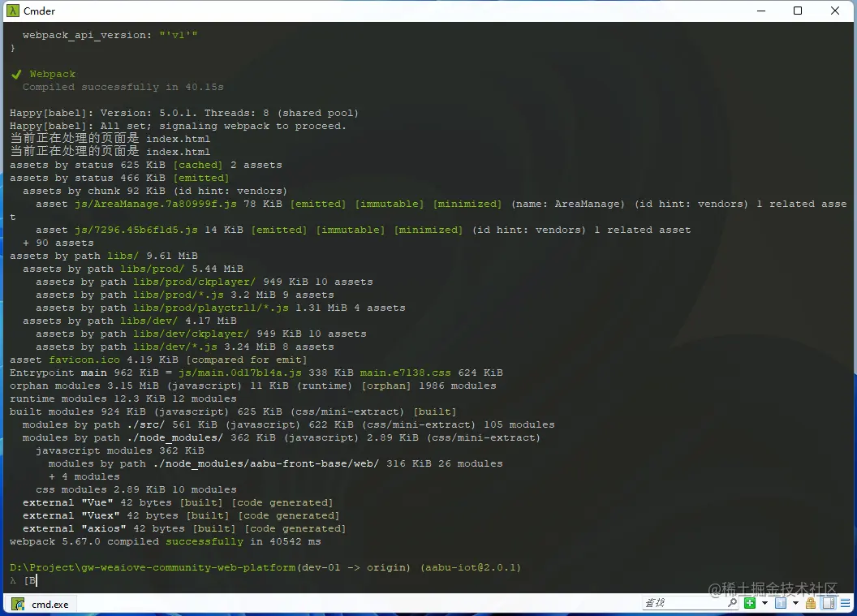This screenshot has width=857, height=616.
Task: Click the js/AreaManage.7a80999f.js asset name
Action: coord(155,204)
